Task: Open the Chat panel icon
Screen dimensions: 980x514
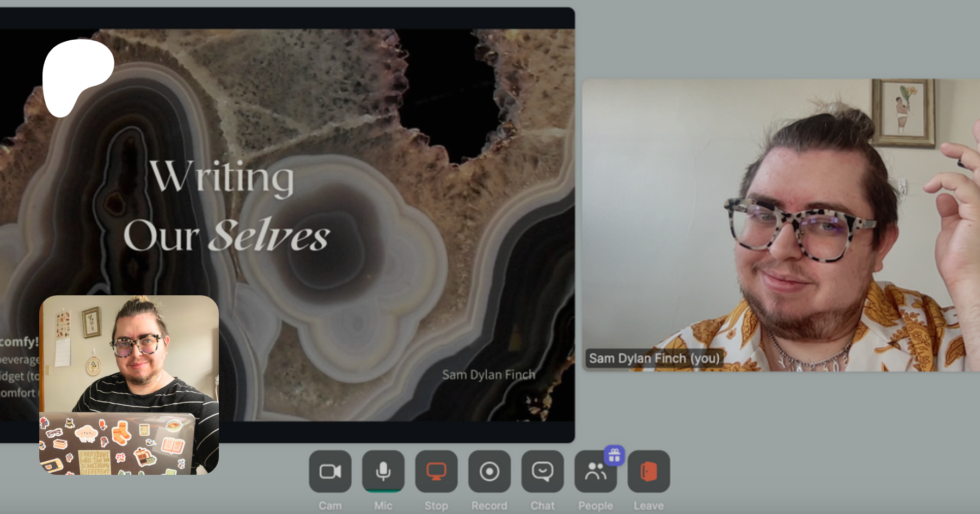Action: coord(542,471)
